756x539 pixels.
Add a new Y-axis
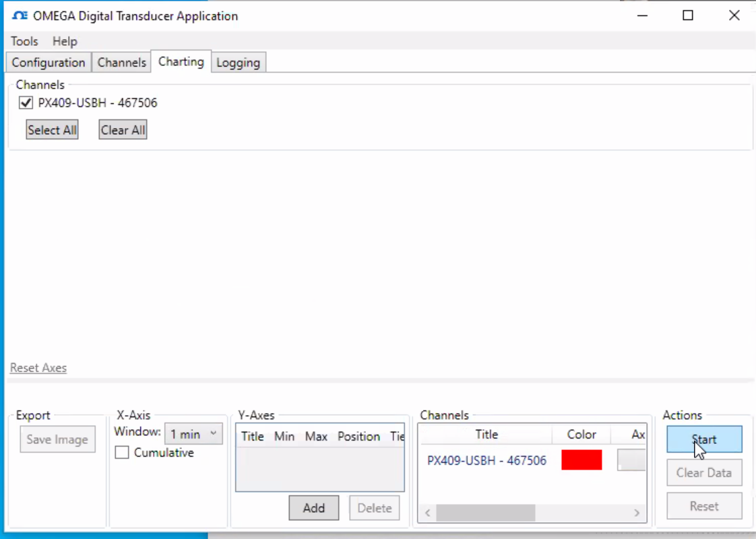pyautogui.click(x=314, y=507)
